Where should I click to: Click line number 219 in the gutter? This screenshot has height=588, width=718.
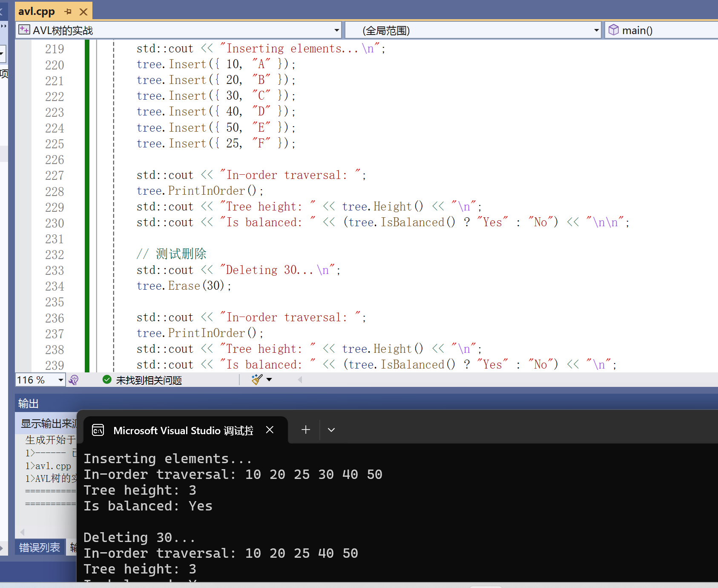[55, 49]
